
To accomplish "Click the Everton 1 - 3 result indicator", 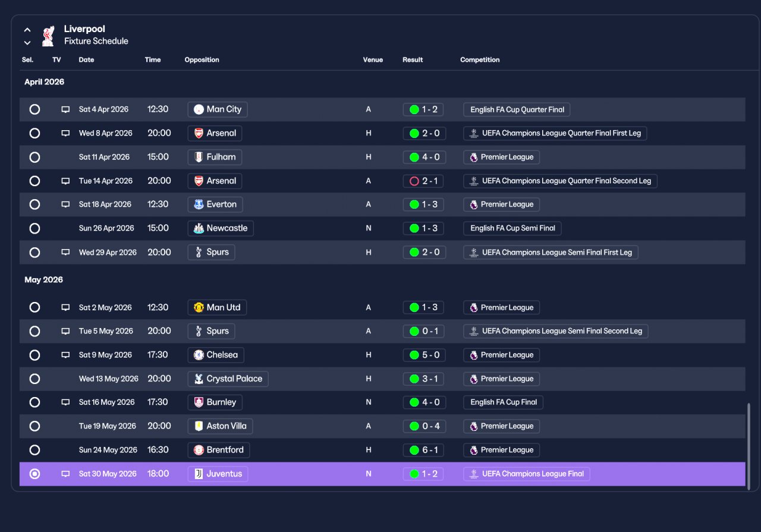I will coord(424,204).
